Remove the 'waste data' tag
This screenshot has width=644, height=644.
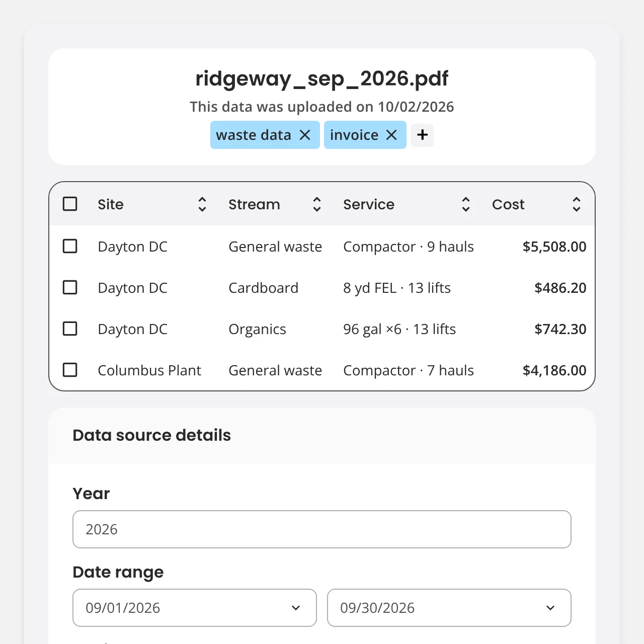click(x=305, y=135)
